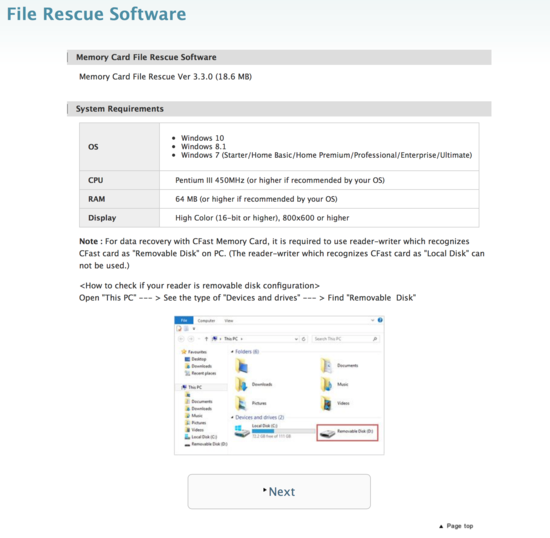Click the up-arrow navigation icon in the Explorer screenshot
This screenshot has width=550, height=538.
(x=206, y=339)
